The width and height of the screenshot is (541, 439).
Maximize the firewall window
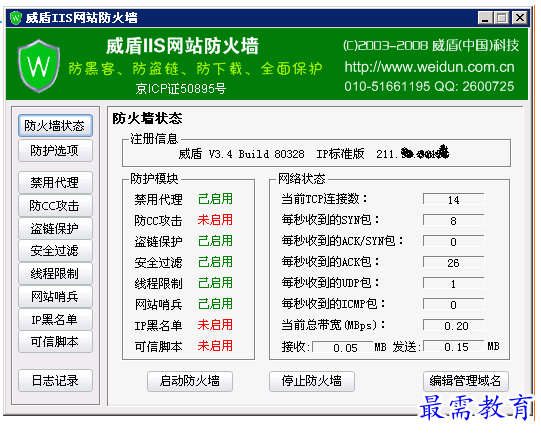point(502,18)
